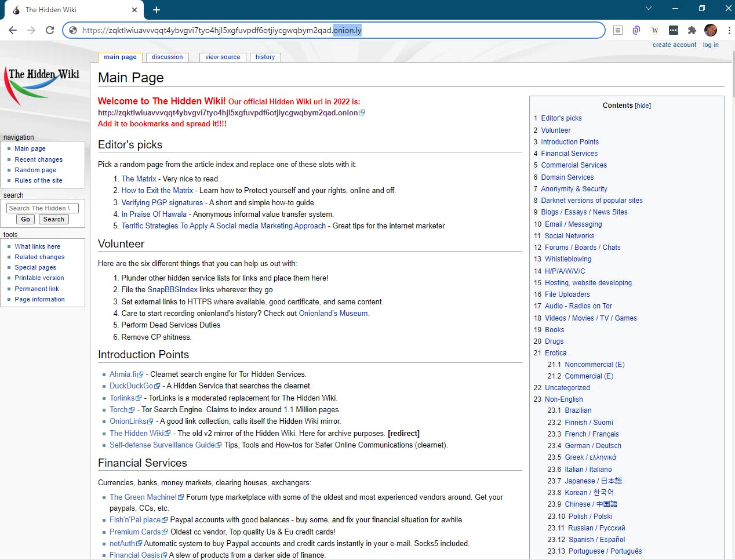The width and height of the screenshot is (735, 560).
Task: Open the OnionLinks link
Action: coord(131,421)
